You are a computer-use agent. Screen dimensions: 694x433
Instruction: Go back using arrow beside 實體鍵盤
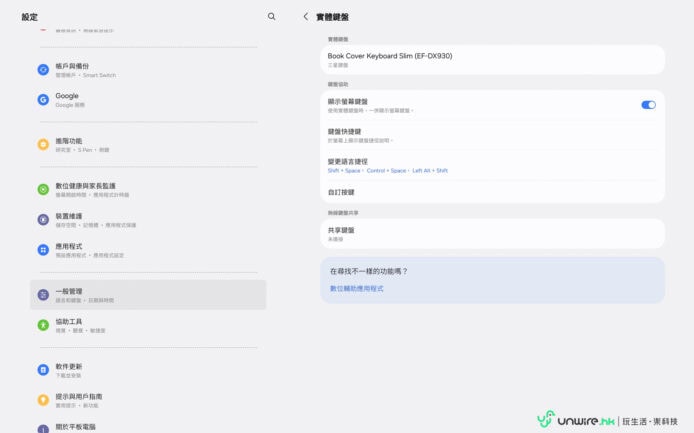coord(305,17)
